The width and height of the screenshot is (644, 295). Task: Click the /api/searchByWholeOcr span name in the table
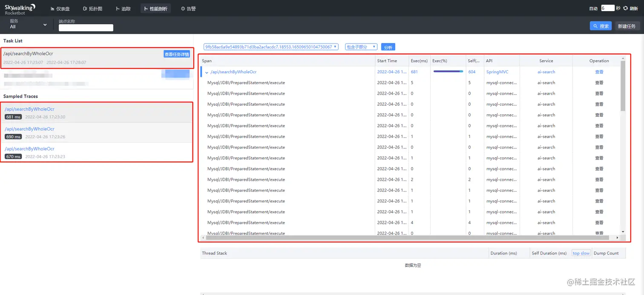[x=233, y=72]
